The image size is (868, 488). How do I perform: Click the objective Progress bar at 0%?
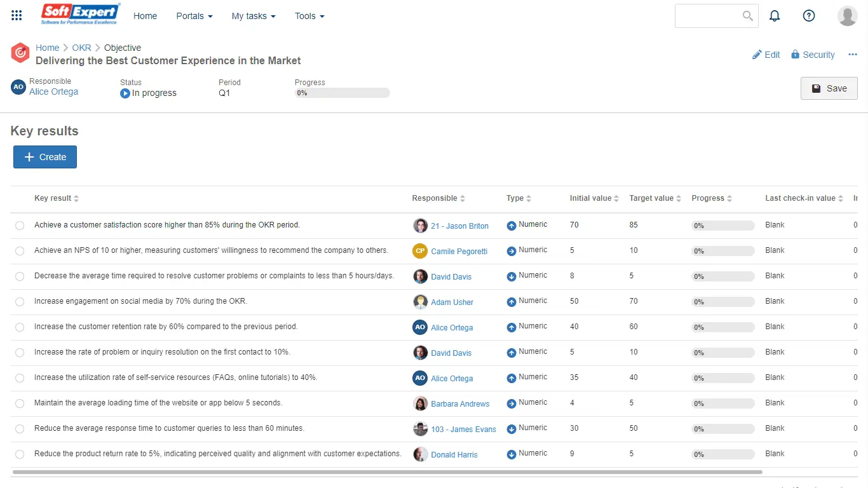tap(342, 93)
